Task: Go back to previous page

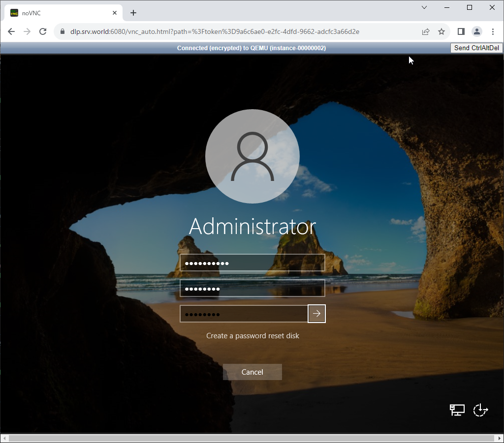Action: point(11,31)
